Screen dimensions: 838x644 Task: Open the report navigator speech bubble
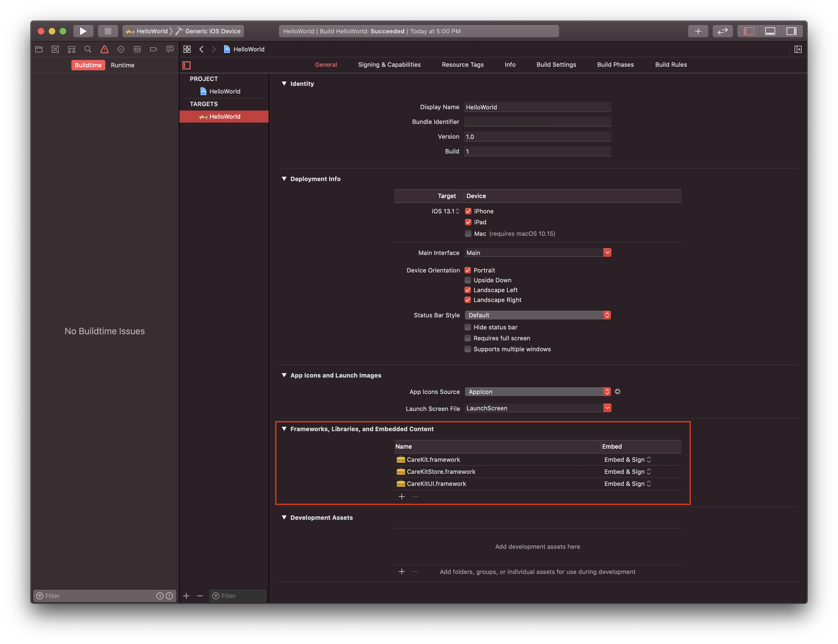pos(170,49)
